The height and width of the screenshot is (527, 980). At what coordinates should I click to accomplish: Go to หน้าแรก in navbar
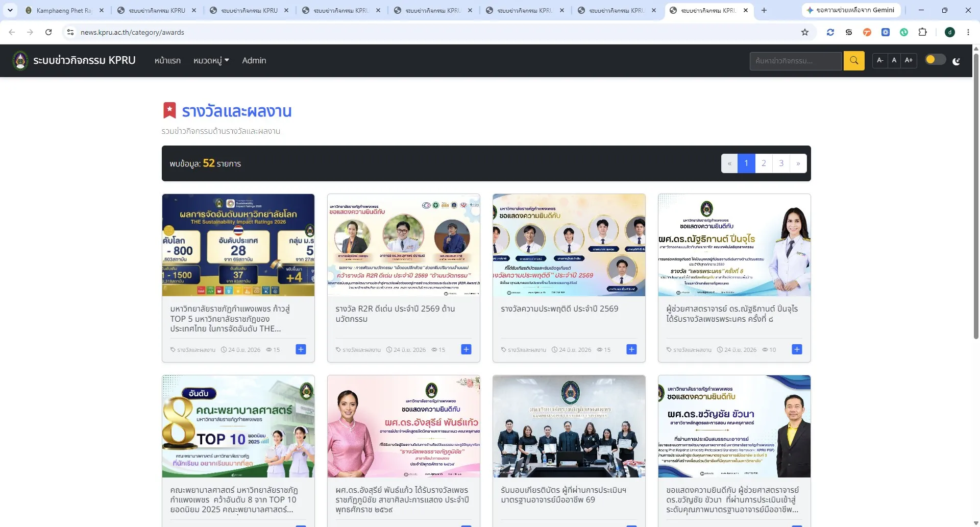coord(167,60)
